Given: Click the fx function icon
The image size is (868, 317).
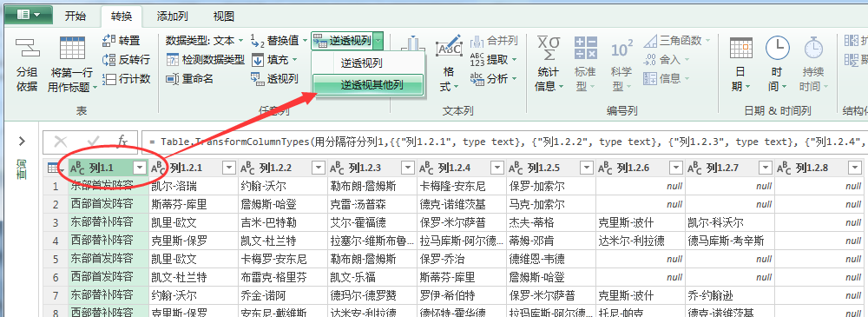Looking at the screenshot, I should pyautogui.click(x=122, y=142).
